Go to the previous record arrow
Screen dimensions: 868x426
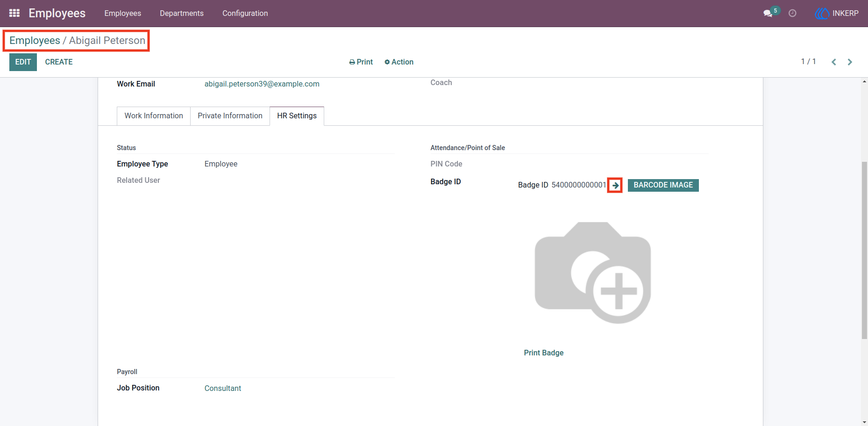coord(834,62)
